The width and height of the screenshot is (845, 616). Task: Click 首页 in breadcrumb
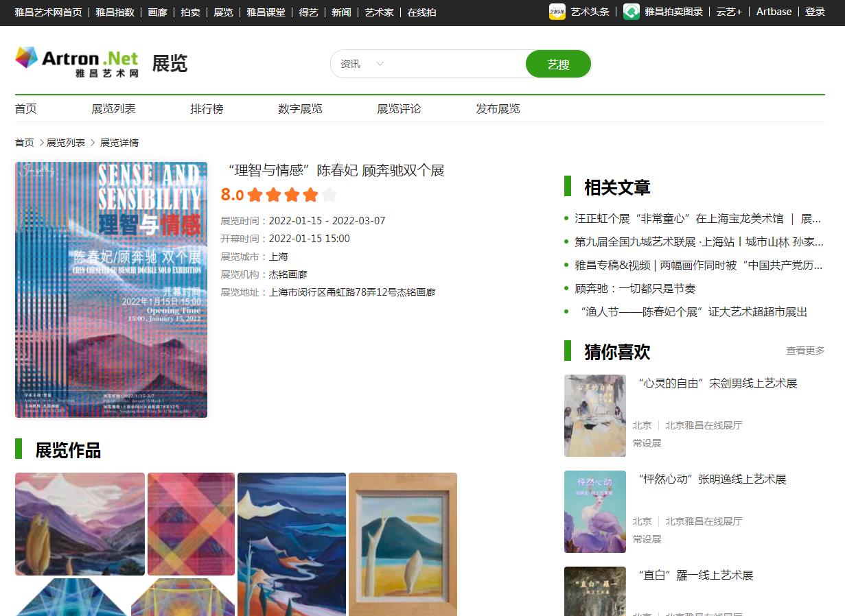[x=25, y=143]
